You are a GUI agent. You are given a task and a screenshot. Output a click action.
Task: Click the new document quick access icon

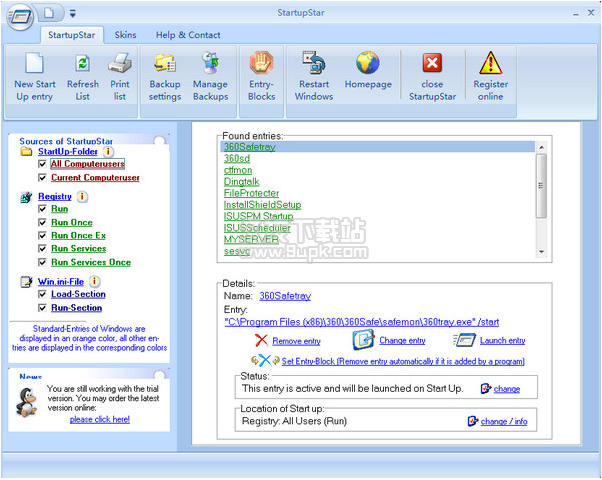(x=49, y=13)
